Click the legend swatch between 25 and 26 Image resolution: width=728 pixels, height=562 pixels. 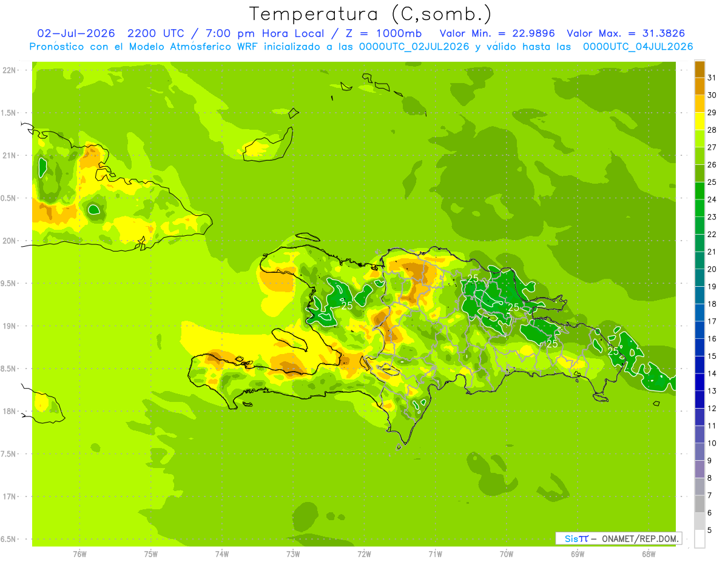pyautogui.click(x=699, y=173)
